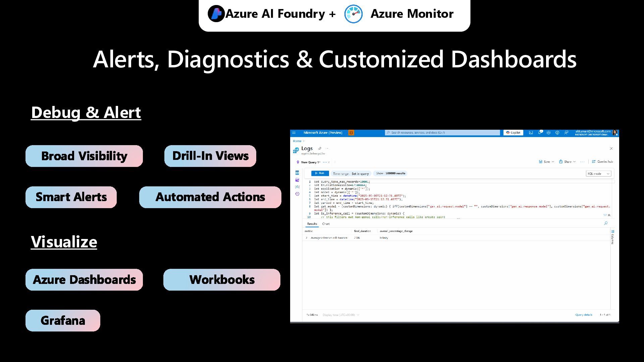
Task: Open the query history clock icon
Action: (x=297, y=194)
